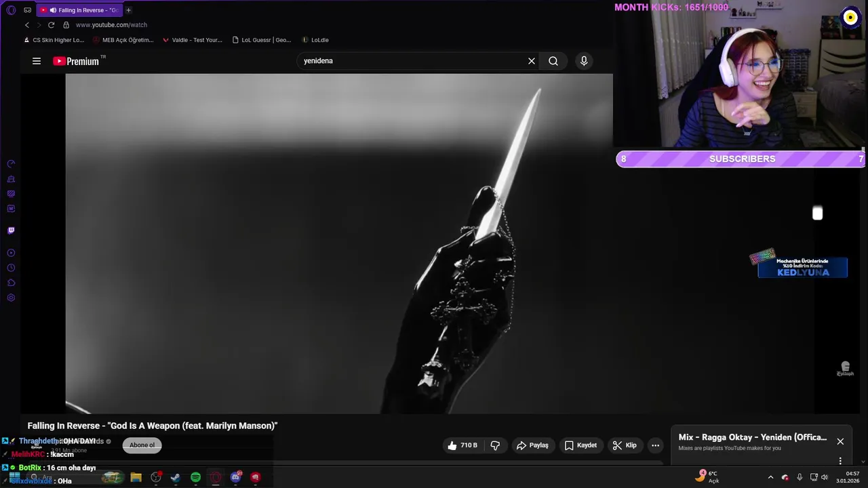Open OBS Studio from taskbar
Viewport: 868px width, 488px height.
point(156,477)
